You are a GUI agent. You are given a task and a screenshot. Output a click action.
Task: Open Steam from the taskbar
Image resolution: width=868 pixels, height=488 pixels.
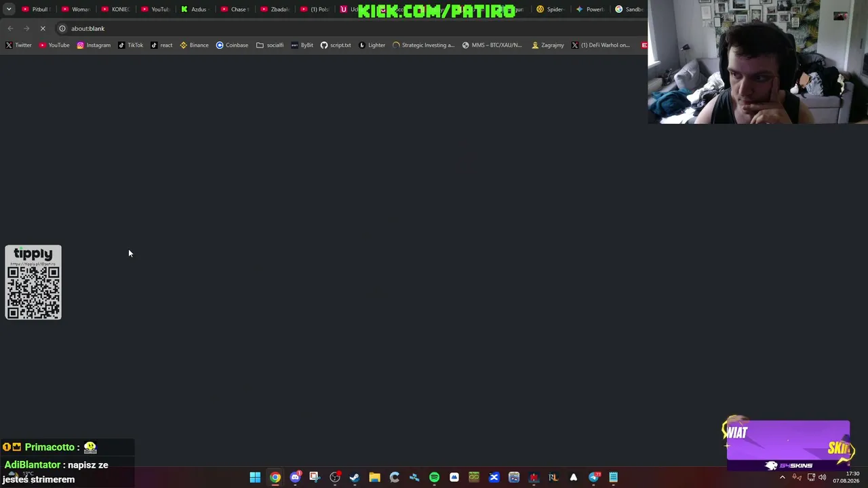354,477
